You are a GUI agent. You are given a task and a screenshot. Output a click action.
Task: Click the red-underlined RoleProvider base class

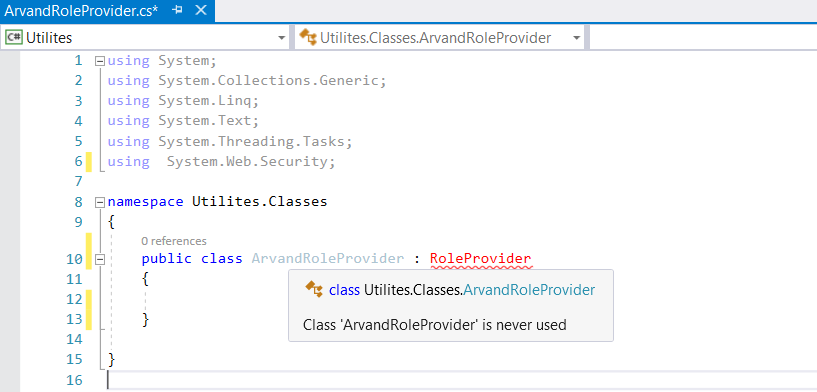tap(480, 259)
